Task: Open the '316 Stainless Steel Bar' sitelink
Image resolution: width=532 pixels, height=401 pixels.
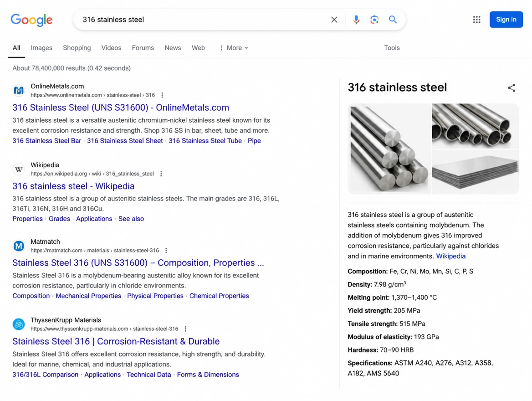Action: (47, 140)
